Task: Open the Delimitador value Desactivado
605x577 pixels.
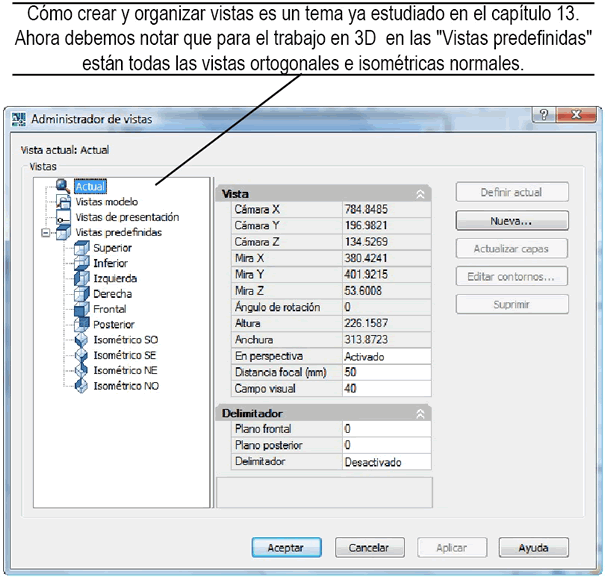Action: [x=387, y=462]
